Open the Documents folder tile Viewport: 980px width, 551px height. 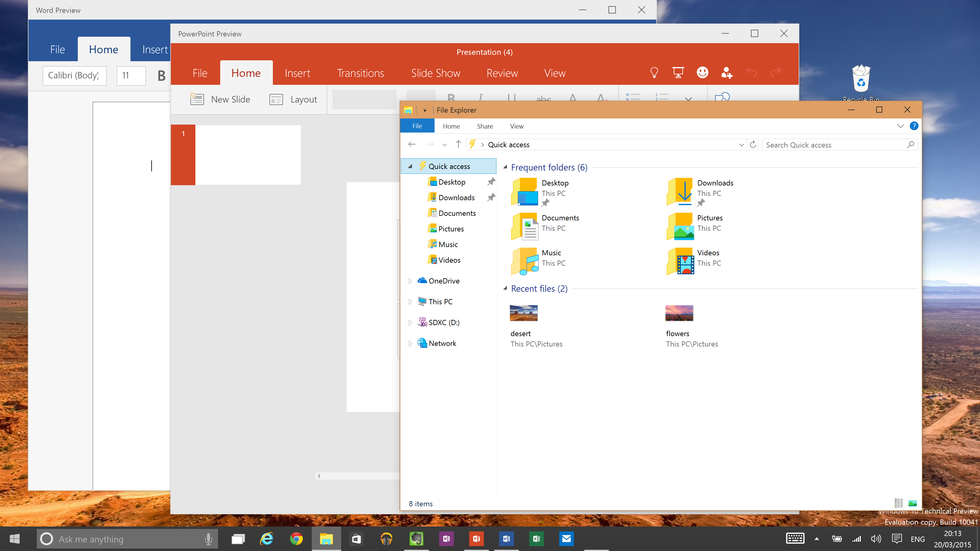tap(545, 226)
